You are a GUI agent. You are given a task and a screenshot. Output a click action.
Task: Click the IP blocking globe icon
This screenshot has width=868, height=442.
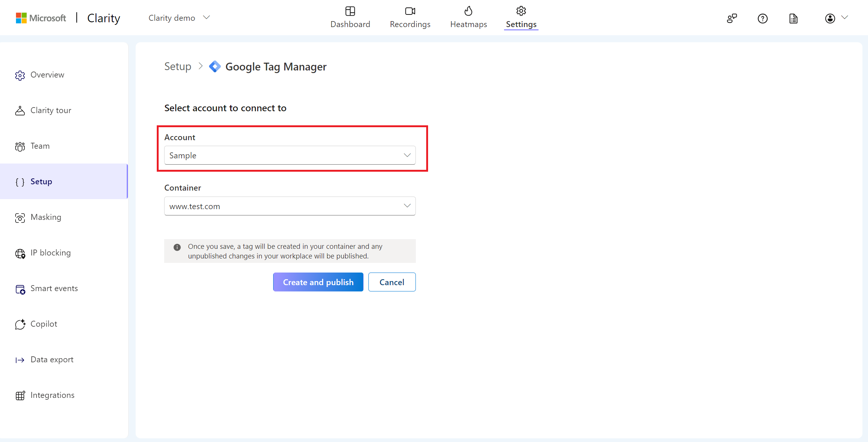point(20,253)
